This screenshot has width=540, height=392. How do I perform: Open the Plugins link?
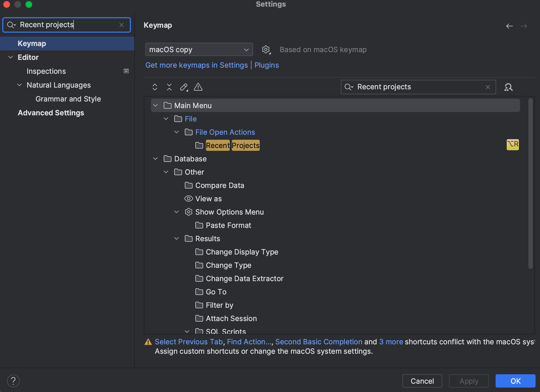[267, 65]
